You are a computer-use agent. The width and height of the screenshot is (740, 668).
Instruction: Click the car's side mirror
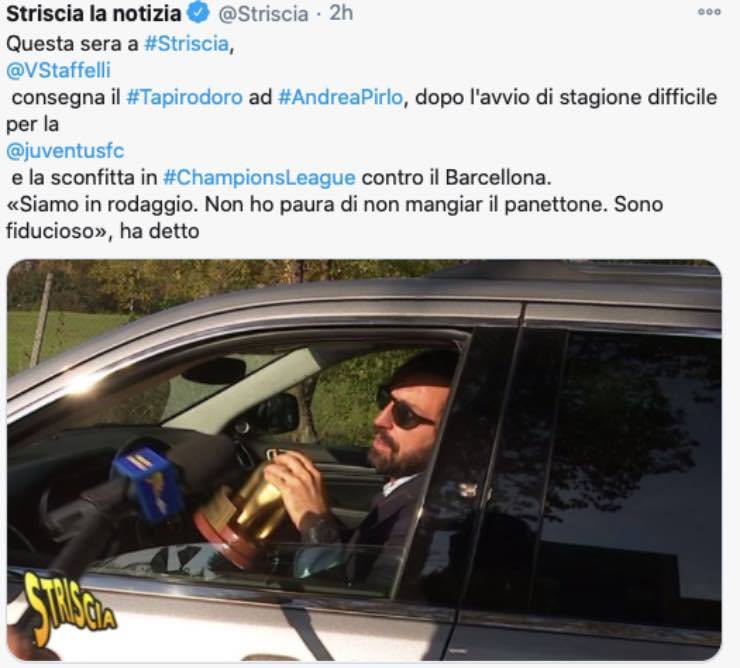[277, 413]
